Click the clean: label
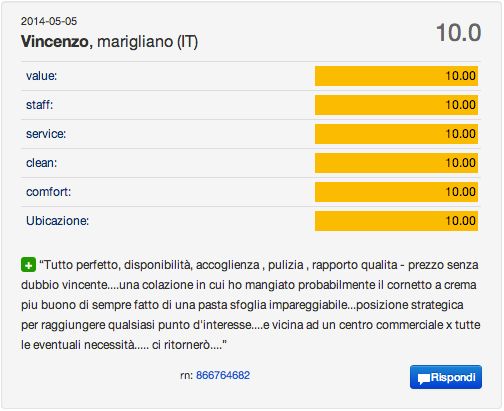 [x=42, y=163]
